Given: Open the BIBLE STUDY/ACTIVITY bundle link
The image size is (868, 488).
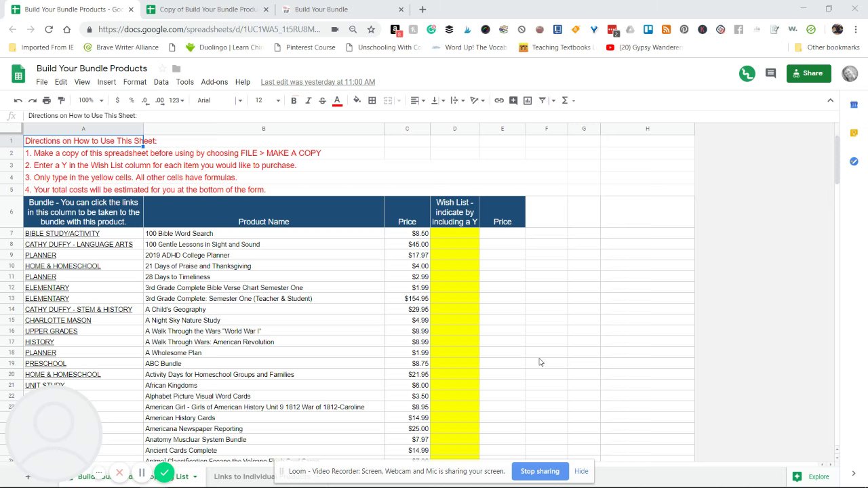Looking at the screenshot, I should click(x=62, y=233).
